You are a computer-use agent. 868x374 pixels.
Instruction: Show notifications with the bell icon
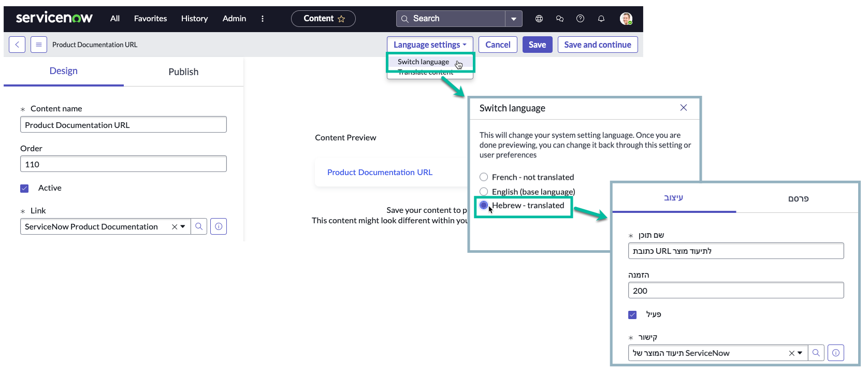[x=601, y=19]
